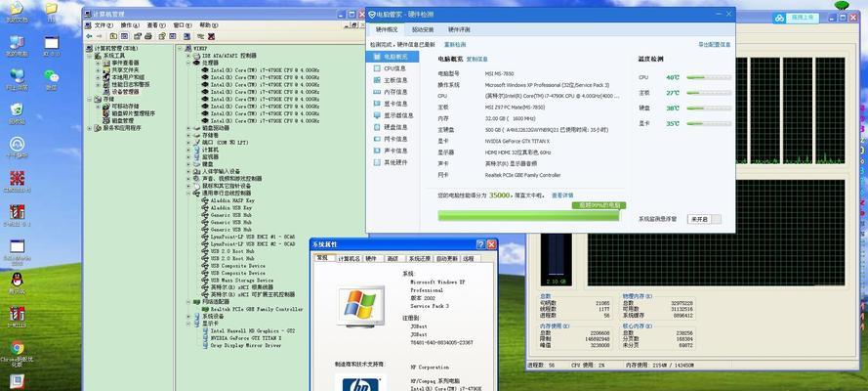Open 声卡信息 section in 电脑管家 sidebar
This screenshot has width=868, height=391.
click(x=394, y=151)
